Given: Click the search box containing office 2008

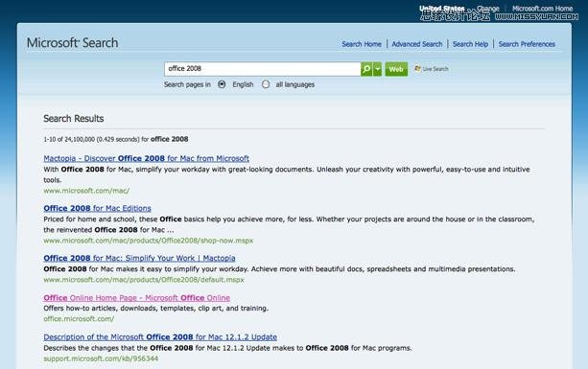Looking at the screenshot, I should point(262,69).
